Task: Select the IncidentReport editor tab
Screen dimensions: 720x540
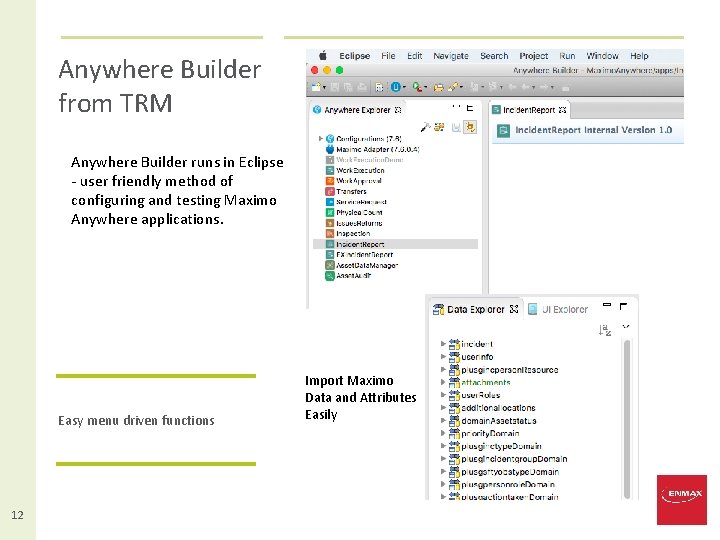Action: (529, 110)
